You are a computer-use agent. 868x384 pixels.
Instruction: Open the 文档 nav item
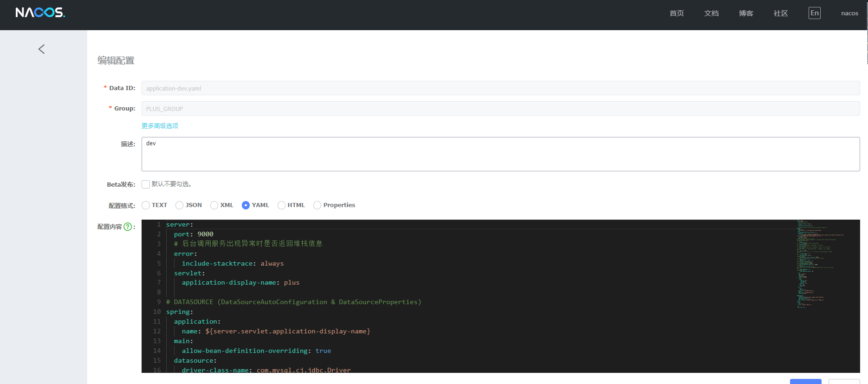(711, 13)
